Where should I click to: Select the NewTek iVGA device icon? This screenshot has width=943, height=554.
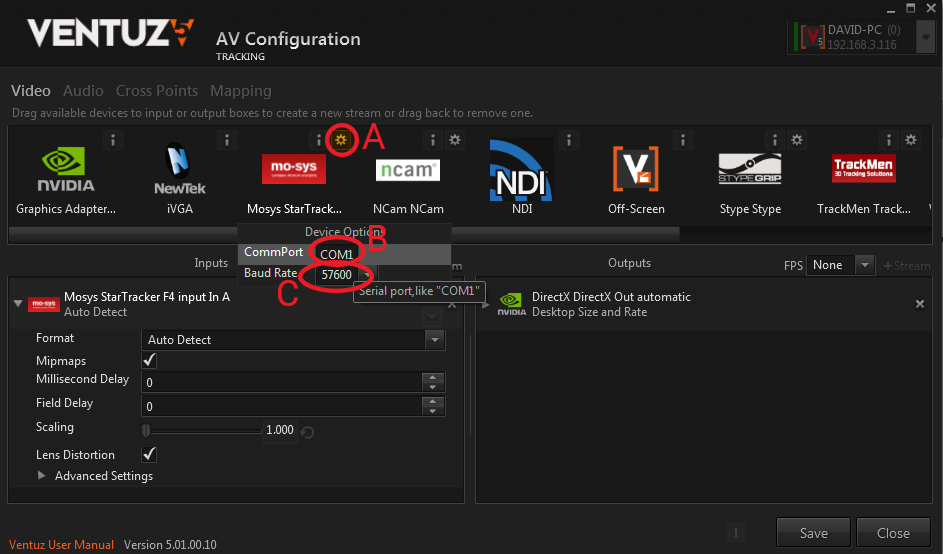180,169
